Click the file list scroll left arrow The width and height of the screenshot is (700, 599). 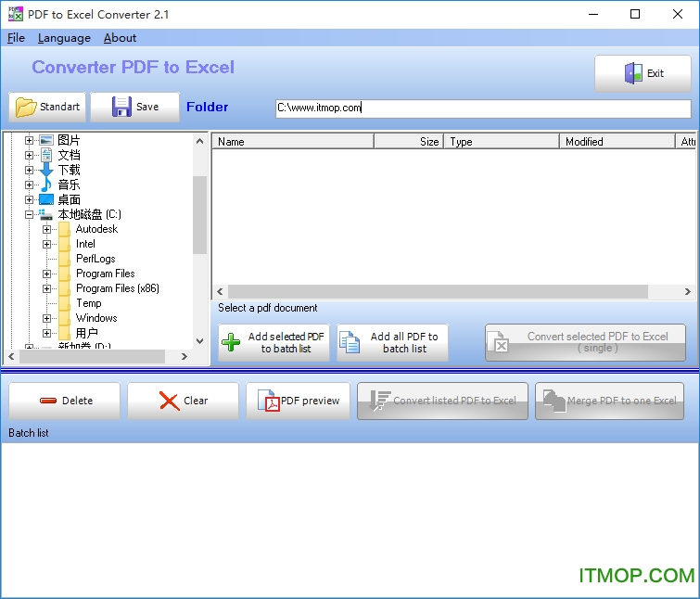click(220, 291)
